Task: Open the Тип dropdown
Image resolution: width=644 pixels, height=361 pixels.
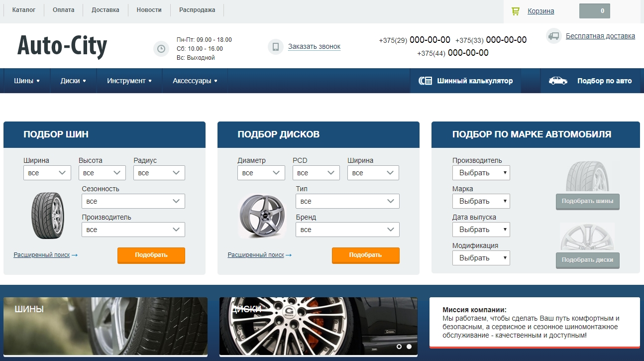Action: coord(347,201)
